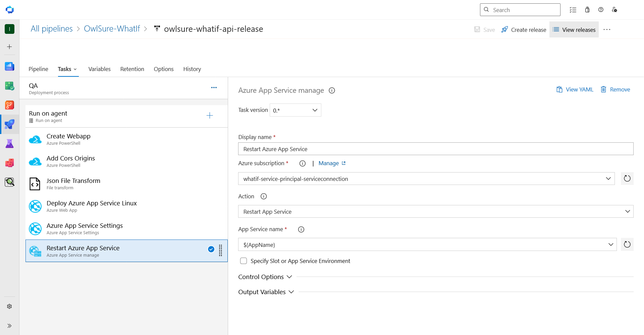The height and width of the screenshot is (335, 644).
Task: Select the Json File Transform task
Action: point(126,184)
